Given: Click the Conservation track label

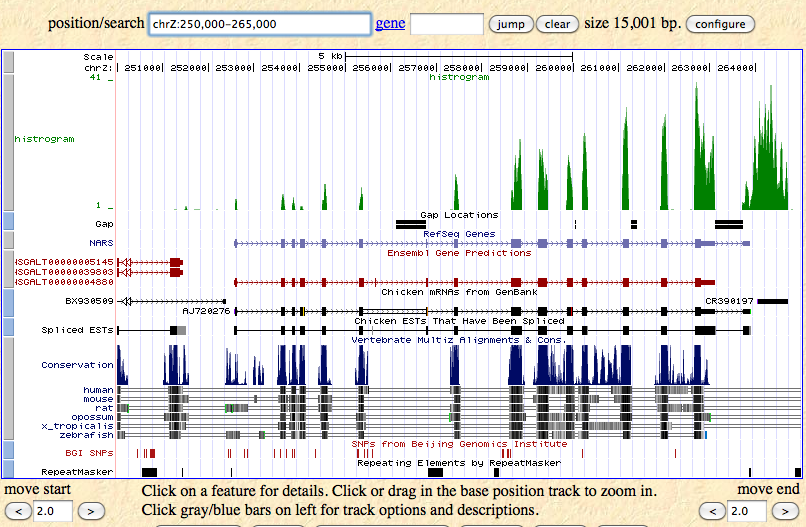Looking at the screenshot, I should [x=77, y=365].
